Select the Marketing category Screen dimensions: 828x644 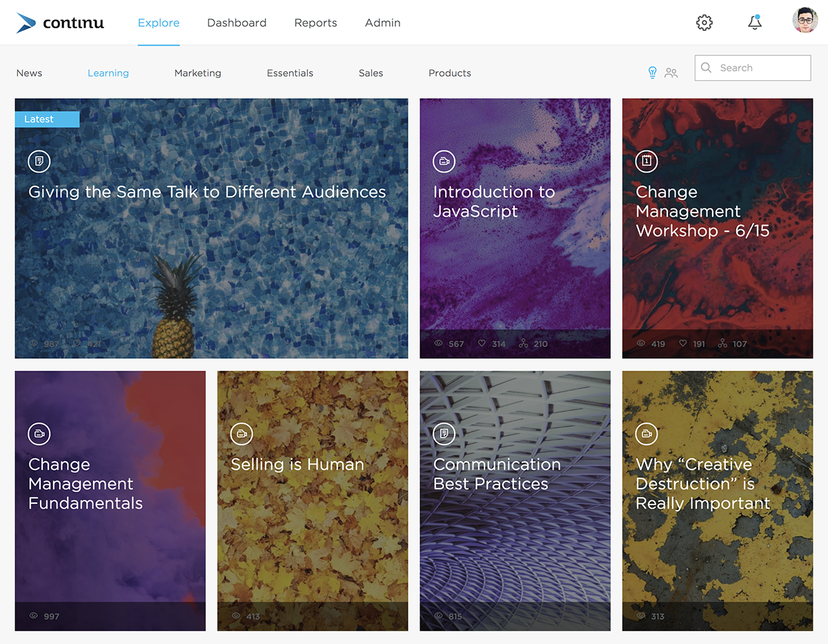click(x=198, y=73)
